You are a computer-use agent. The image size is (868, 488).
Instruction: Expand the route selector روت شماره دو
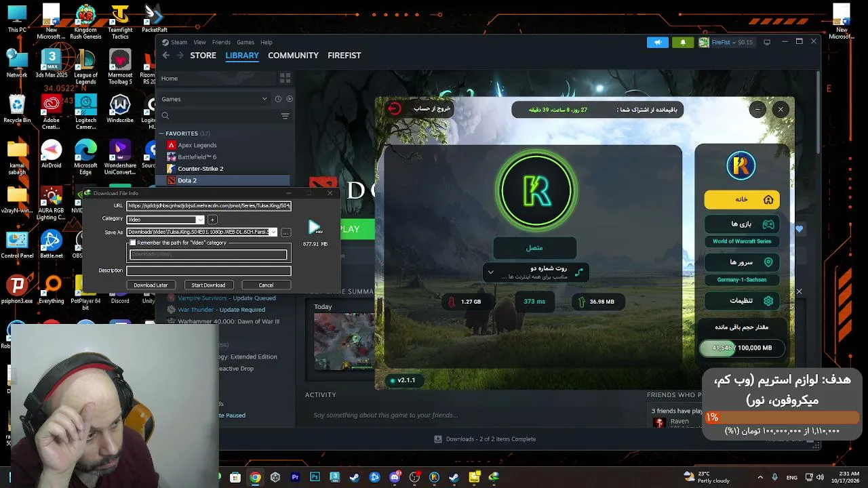[491, 272]
